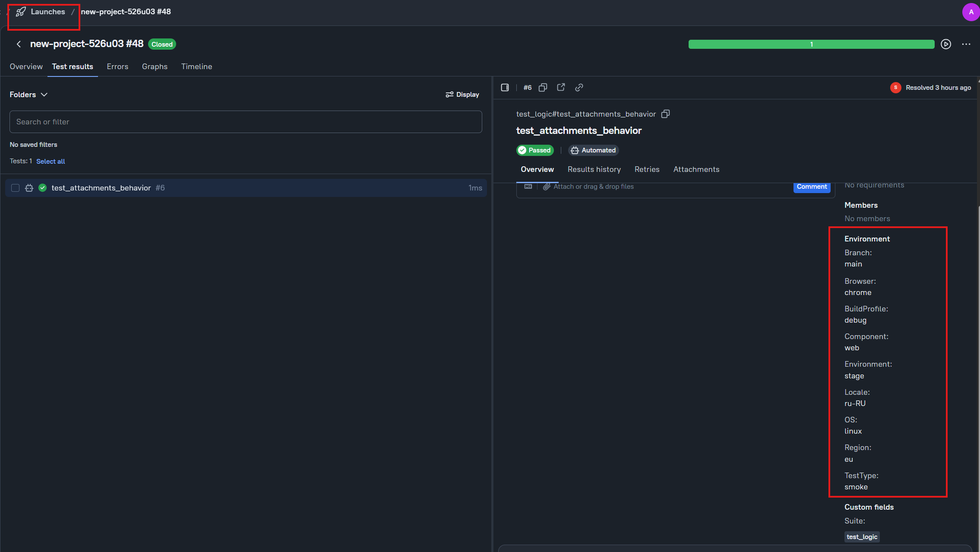Copy the test result ID #6 icon
The image size is (980, 552).
(x=543, y=88)
